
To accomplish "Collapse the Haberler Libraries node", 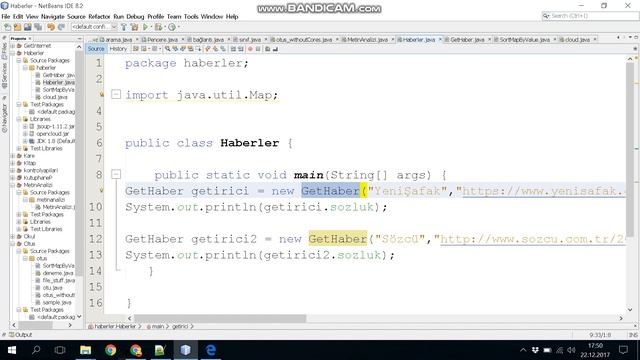I will point(19,119).
